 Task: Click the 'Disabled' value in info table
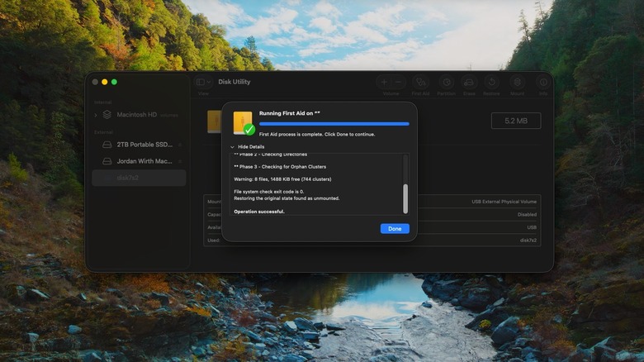point(527,214)
